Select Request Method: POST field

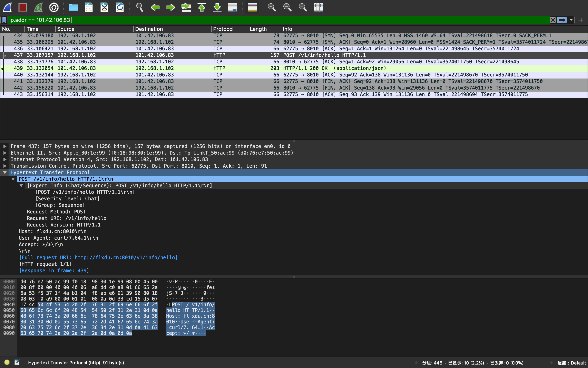point(56,212)
